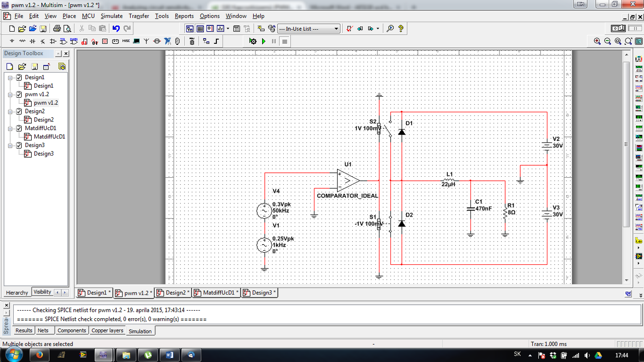Select the Hierarchy tab in Design Toolbox
The height and width of the screenshot is (362, 644).
(17, 293)
